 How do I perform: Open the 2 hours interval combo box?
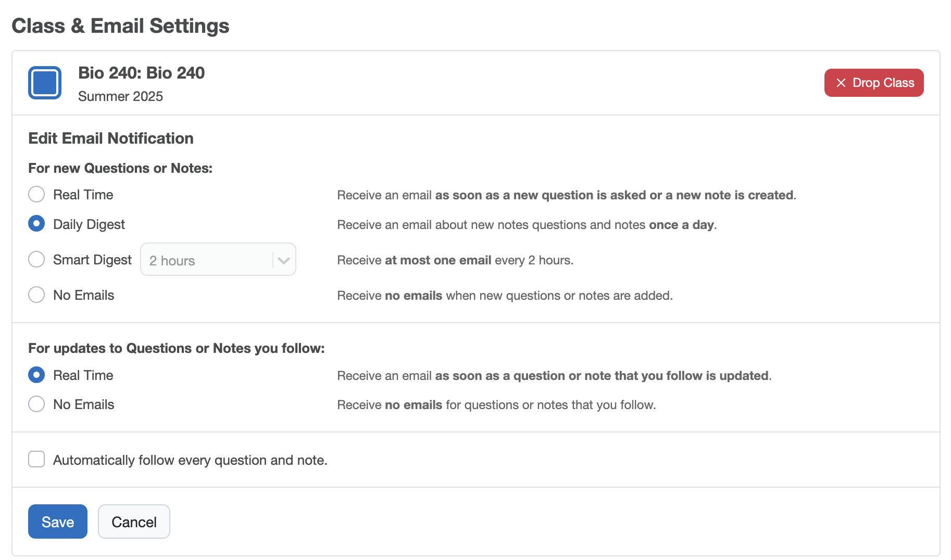218,260
